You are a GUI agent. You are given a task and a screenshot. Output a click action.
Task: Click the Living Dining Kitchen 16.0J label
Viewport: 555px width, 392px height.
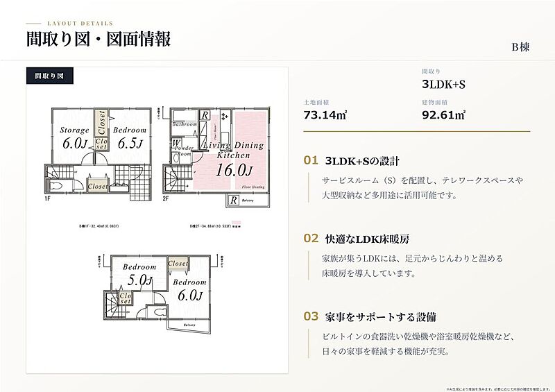(x=234, y=160)
